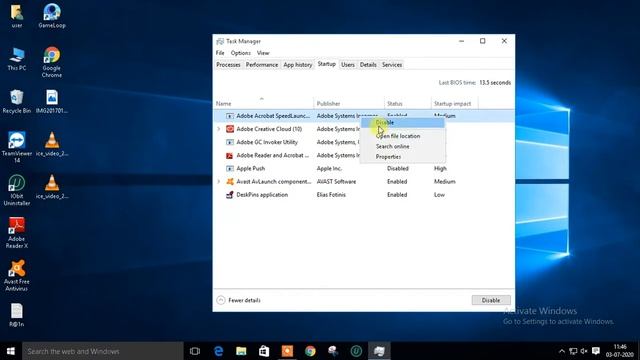
Task: Click the volume tray icon
Action: [x=584, y=351]
